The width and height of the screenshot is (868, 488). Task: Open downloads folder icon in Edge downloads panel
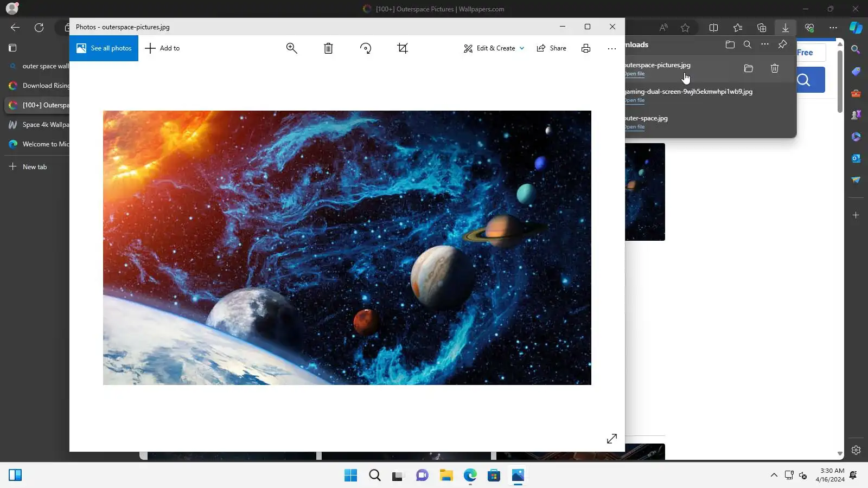tap(730, 44)
